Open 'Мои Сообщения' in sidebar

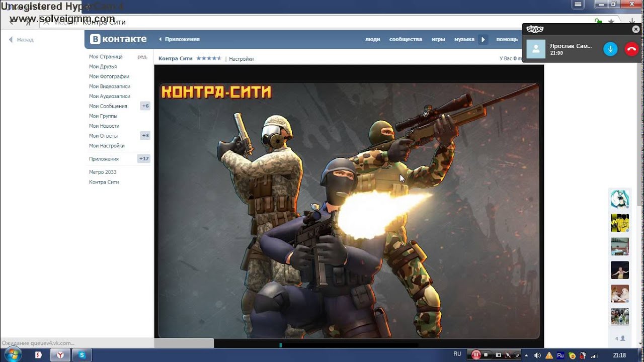tap(108, 106)
